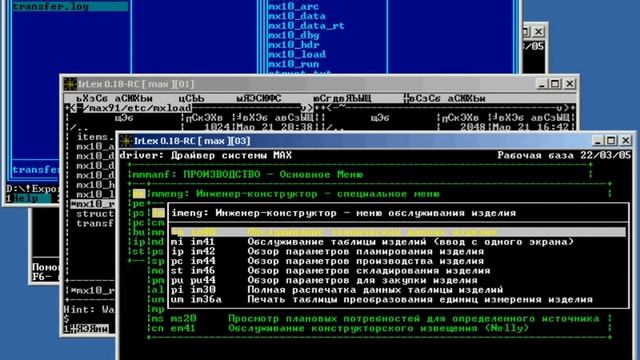Click 'driver: Драйвер системы MAX' header text
The image size is (640, 360).
(205, 156)
